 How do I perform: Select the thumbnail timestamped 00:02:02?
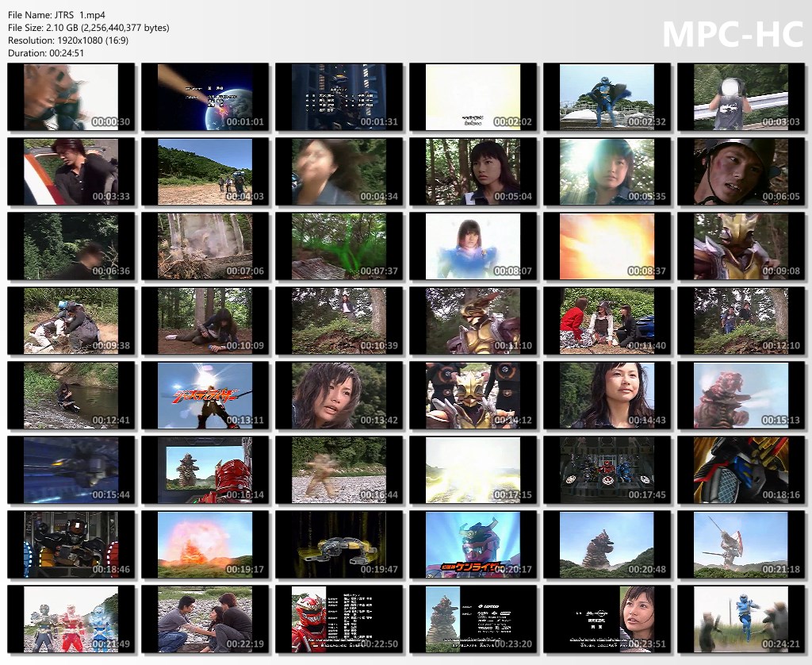tap(473, 97)
